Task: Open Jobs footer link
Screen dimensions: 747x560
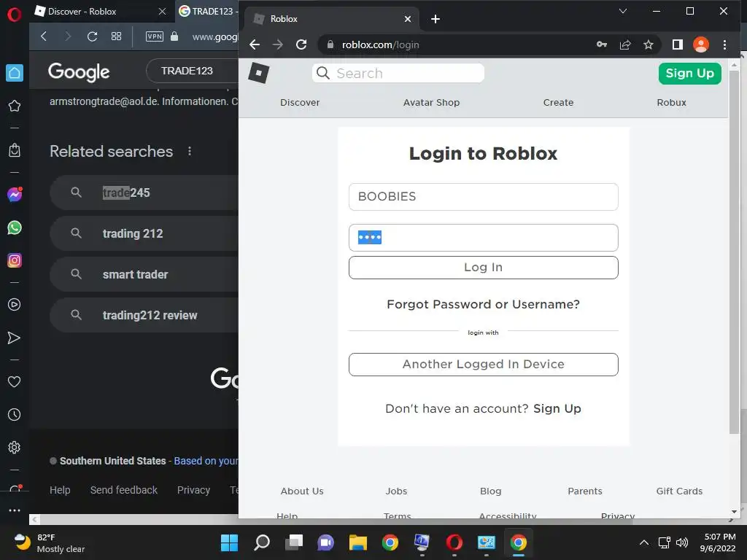Action: pyautogui.click(x=396, y=491)
